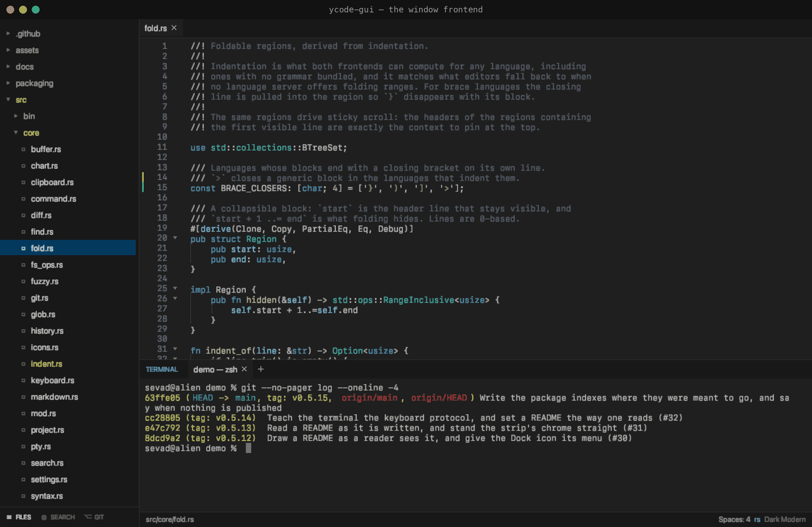Open project.rs from the file tree
This screenshot has width=812, height=527.
coord(48,430)
